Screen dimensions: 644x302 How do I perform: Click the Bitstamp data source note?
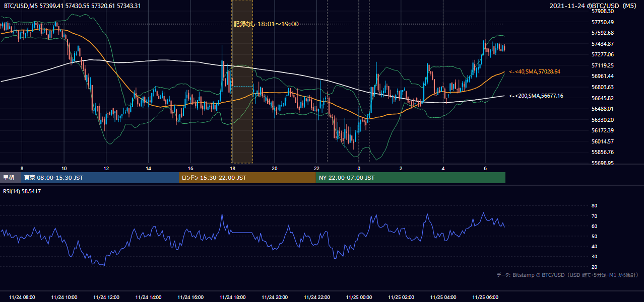(x=567, y=275)
